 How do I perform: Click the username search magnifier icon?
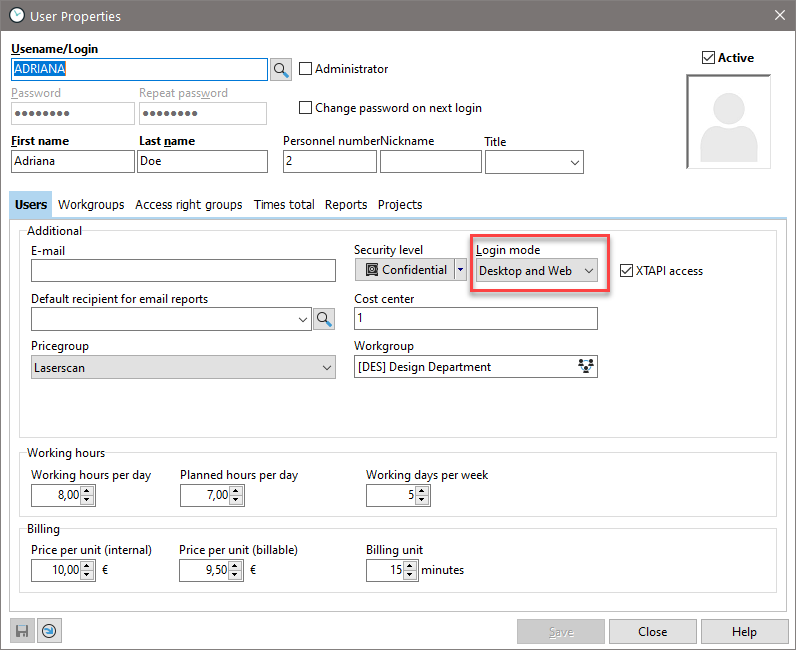tap(281, 69)
